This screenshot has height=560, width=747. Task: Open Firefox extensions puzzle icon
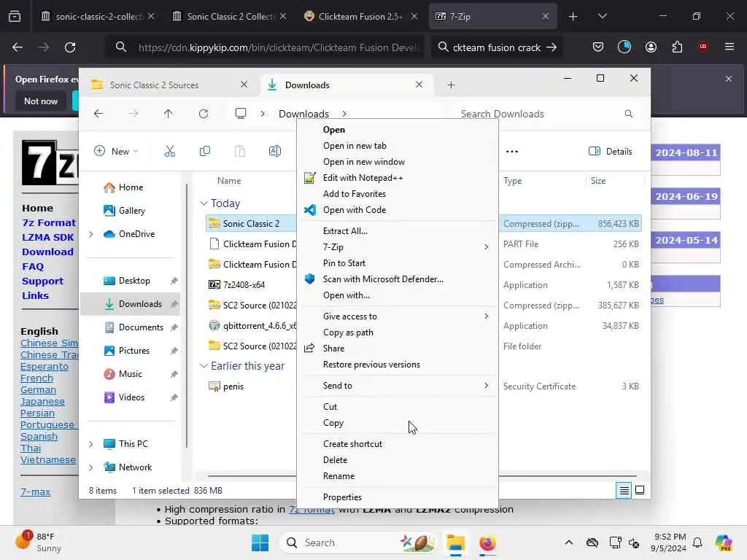pos(677,47)
